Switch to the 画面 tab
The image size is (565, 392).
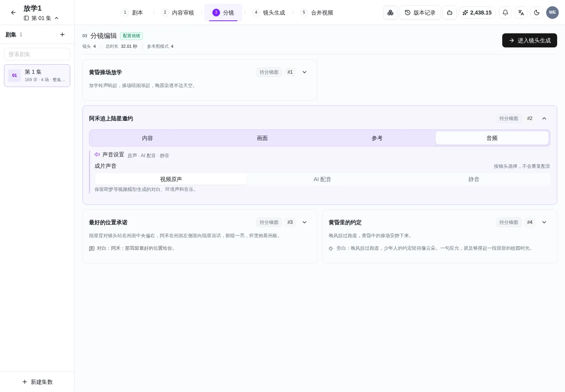[x=262, y=138]
